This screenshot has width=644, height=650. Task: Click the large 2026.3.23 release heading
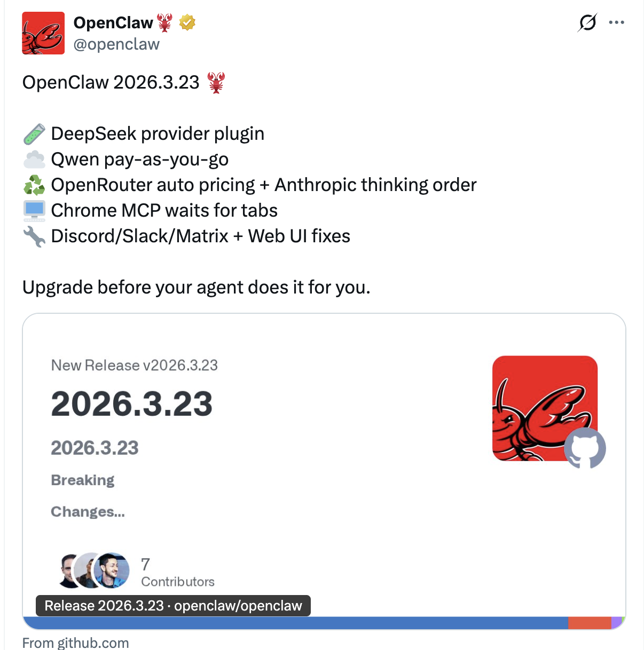pyautogui.click(x=132, y=404)
